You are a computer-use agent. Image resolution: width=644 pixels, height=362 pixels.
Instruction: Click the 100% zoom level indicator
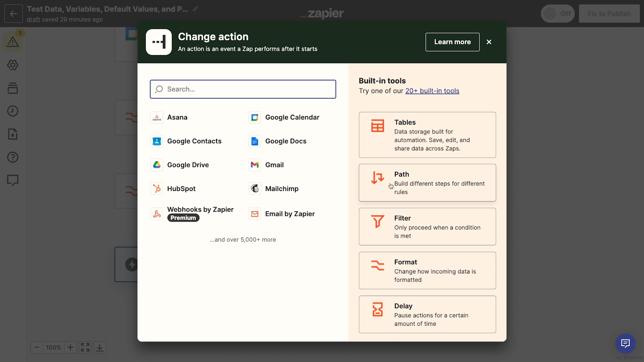point(54,348)
